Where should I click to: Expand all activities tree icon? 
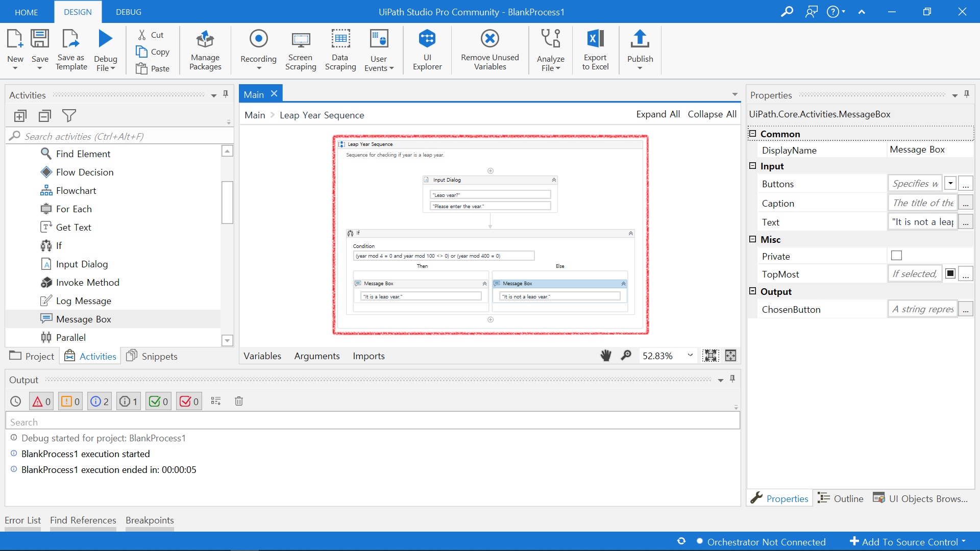[20, 116]
